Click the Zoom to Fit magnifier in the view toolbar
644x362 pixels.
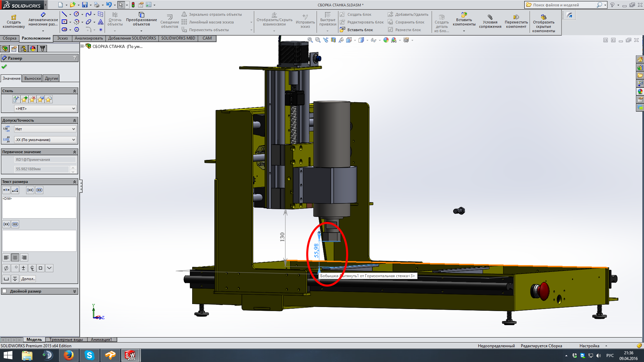click(x=310, y=40)
